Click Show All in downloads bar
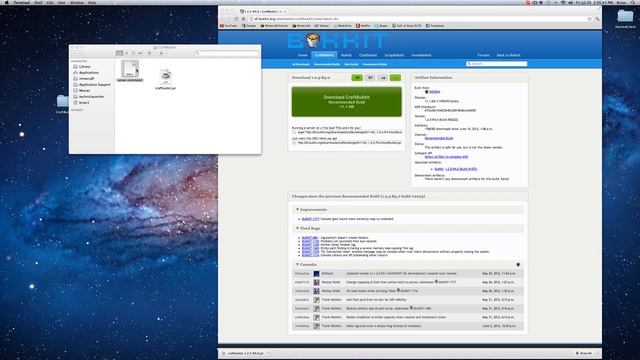Viewport: 640px width, 360px height. [584, 353]
